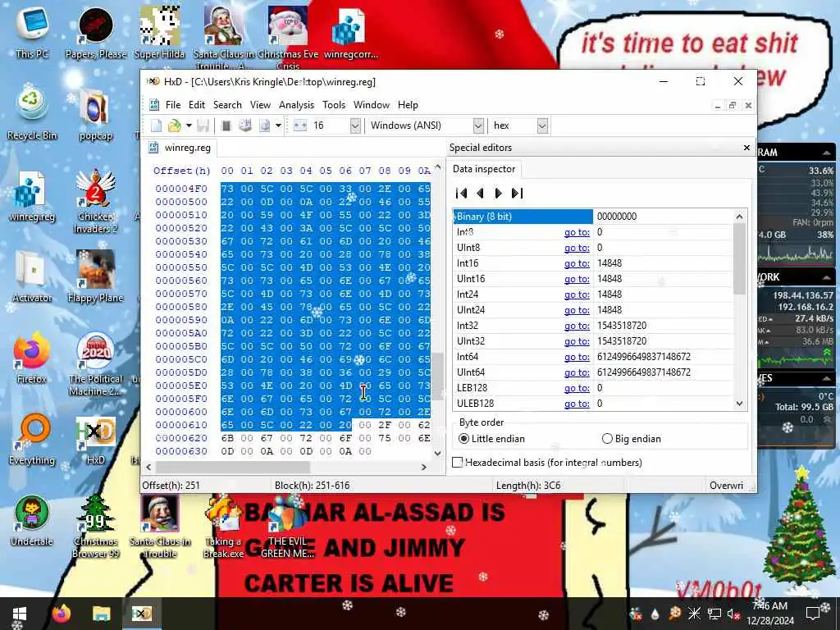Open File Explorer from the taskbar
Screen dimensions: 840x630
101,614
